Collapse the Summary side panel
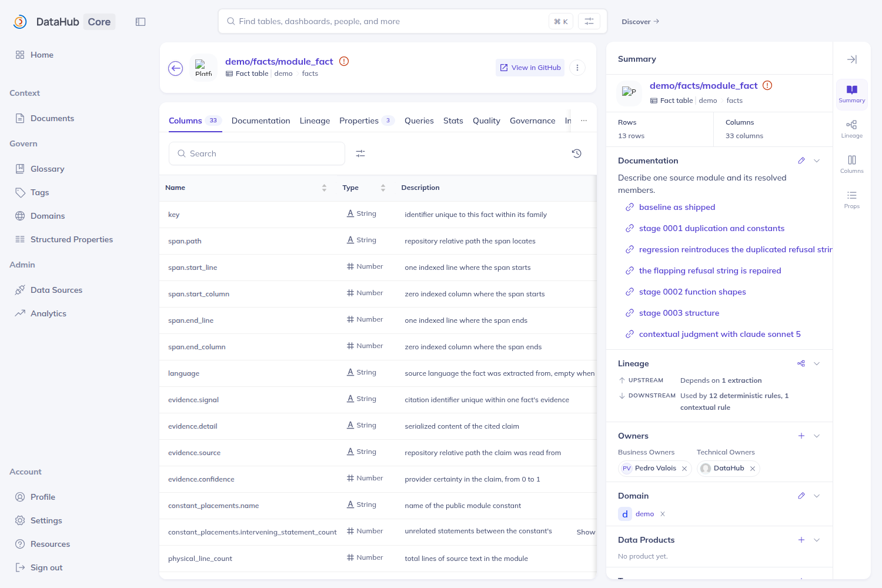This screenshot has width=882, height=588. point(852,59)
